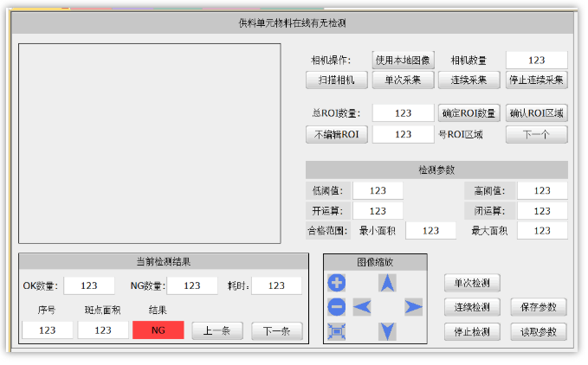Click the 斑点面积 value field
The height and width of the screenshot is (365, 588).
[x=103, y=330]
